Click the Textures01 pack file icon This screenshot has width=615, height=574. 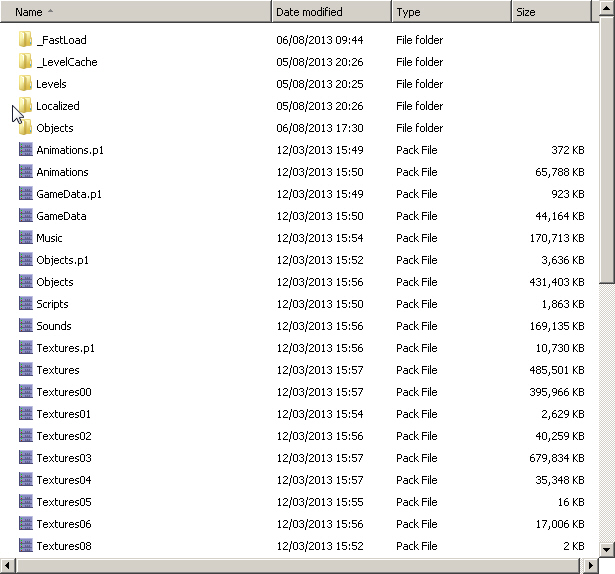[x=25, y=413]
